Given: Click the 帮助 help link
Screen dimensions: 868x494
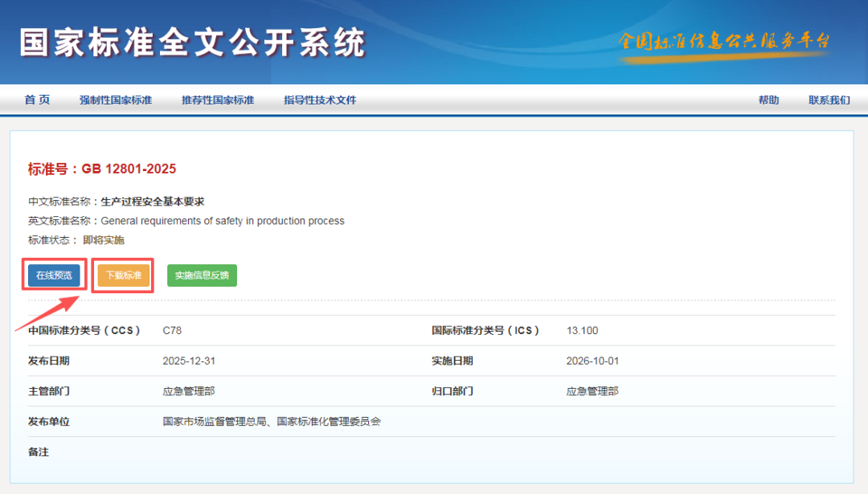Looking at the screenshot, I should click(768, 100).
